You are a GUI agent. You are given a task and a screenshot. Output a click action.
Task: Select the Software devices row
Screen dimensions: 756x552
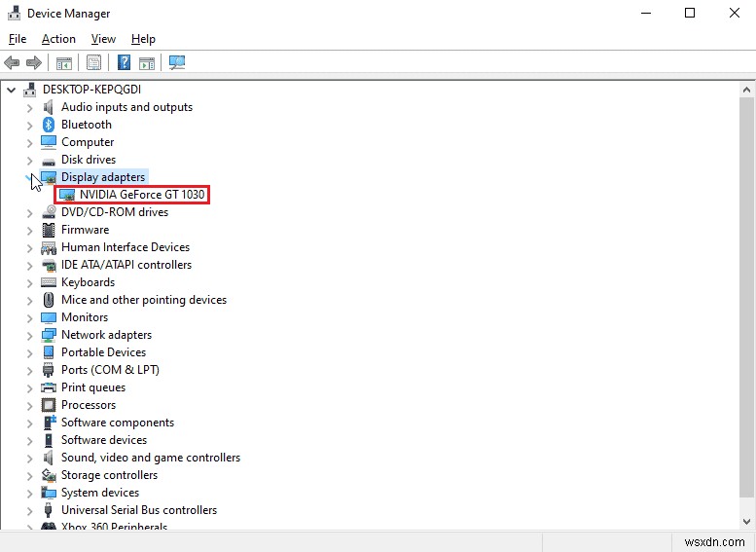pyautogui.click(x=104, y=440)
